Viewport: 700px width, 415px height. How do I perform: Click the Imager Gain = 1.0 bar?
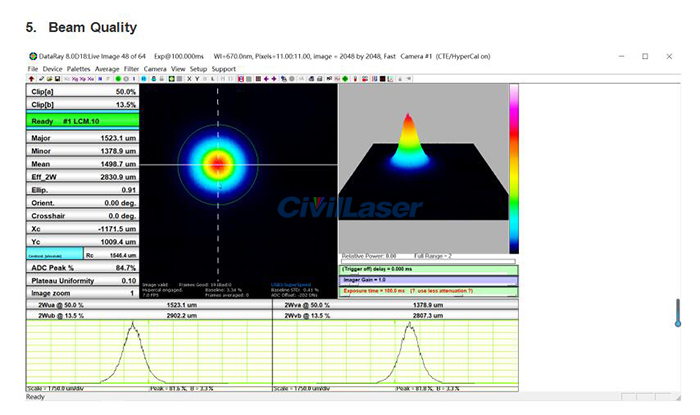[x=429, y=280]
